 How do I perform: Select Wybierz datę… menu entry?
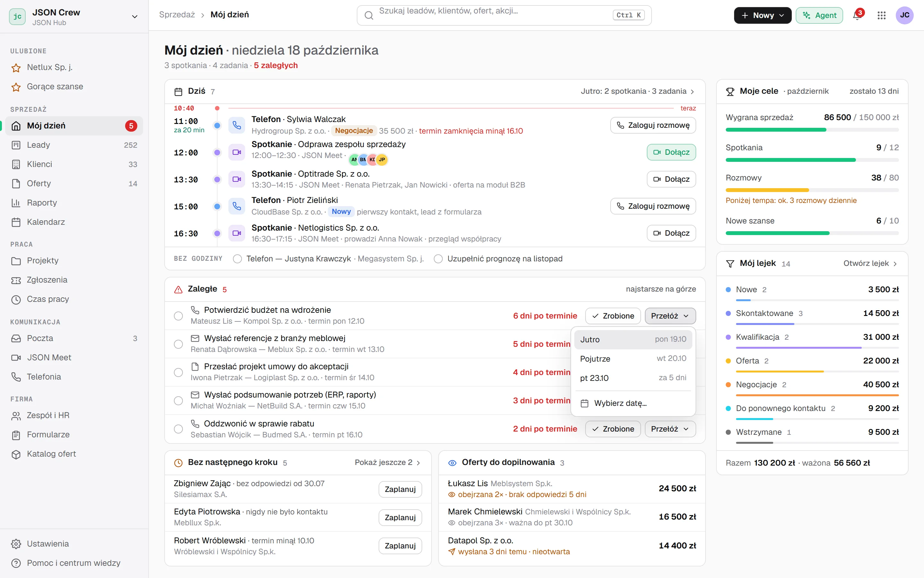click(633, 403)
